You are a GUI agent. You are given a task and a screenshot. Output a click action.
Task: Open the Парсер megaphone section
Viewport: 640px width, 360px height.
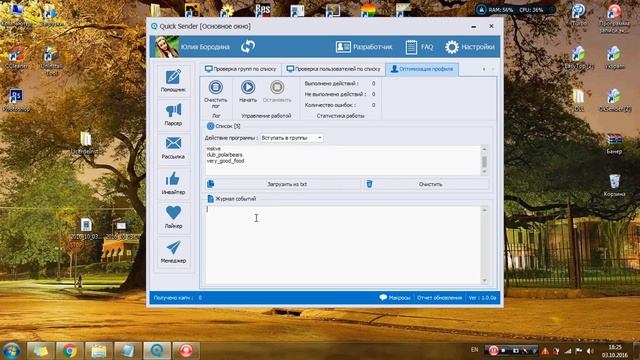coord(173,114)
